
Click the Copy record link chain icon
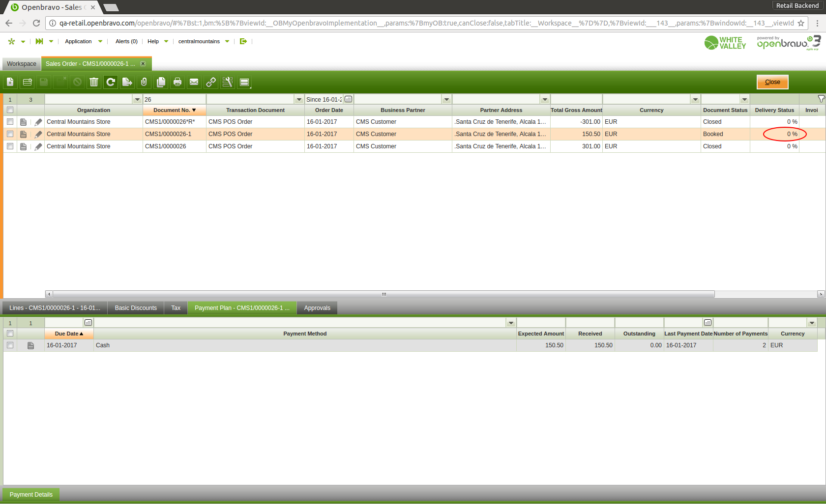(211, 82)
